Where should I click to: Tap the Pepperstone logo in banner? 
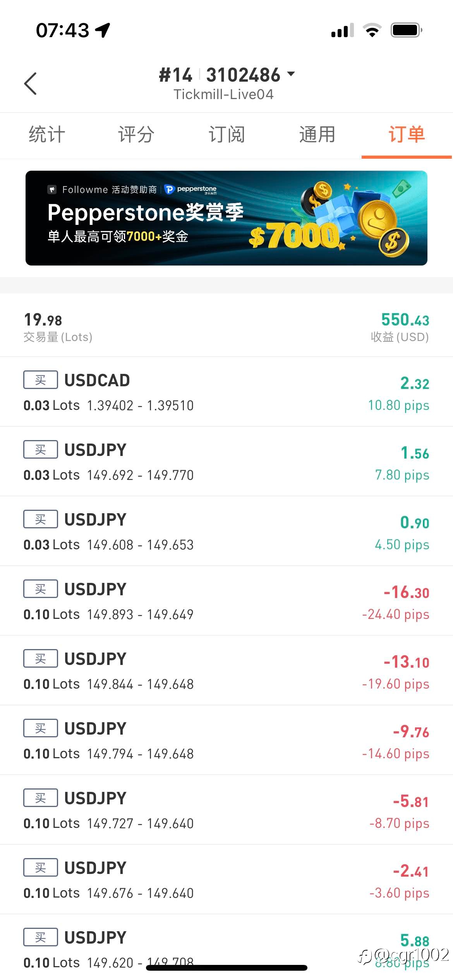click(190, 189)
